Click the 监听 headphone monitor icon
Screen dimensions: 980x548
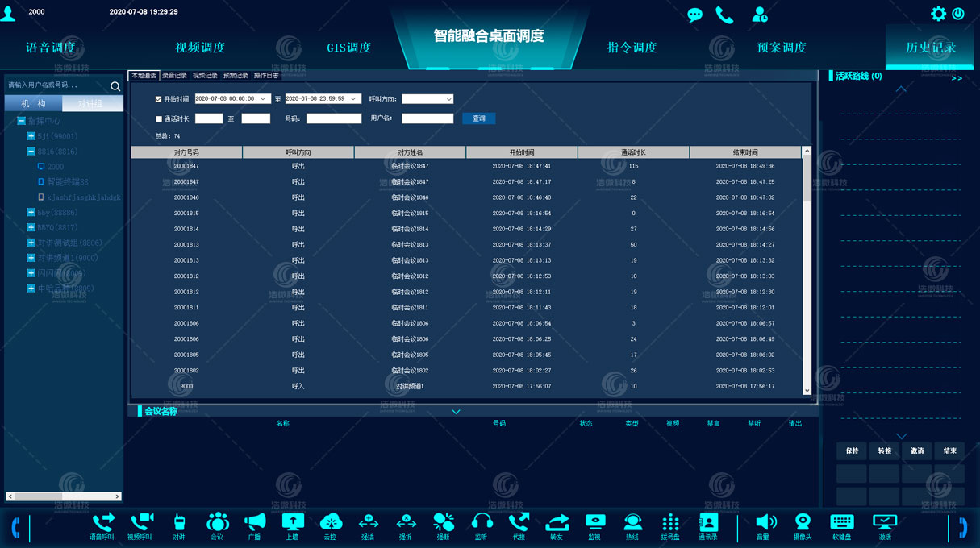482,522
